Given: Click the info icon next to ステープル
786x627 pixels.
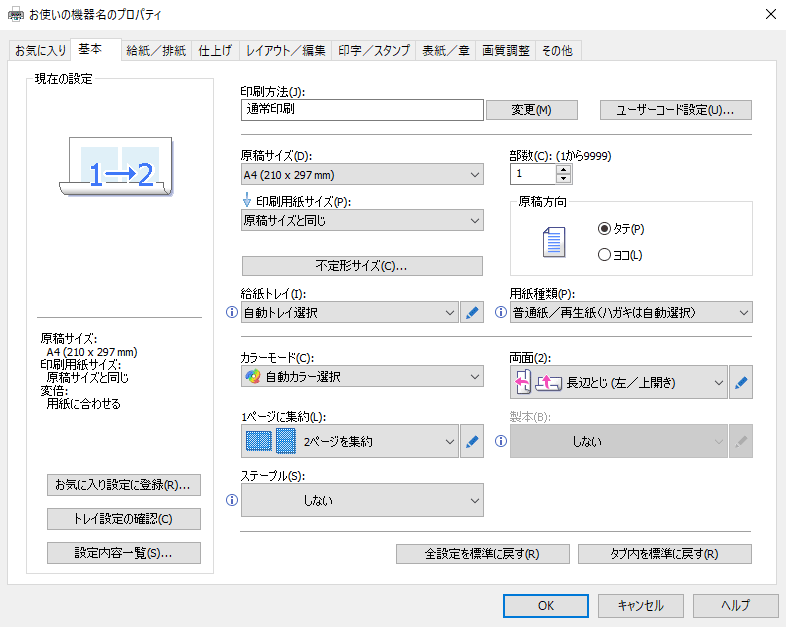Looking at the screenshot, I should pos(232,500).
